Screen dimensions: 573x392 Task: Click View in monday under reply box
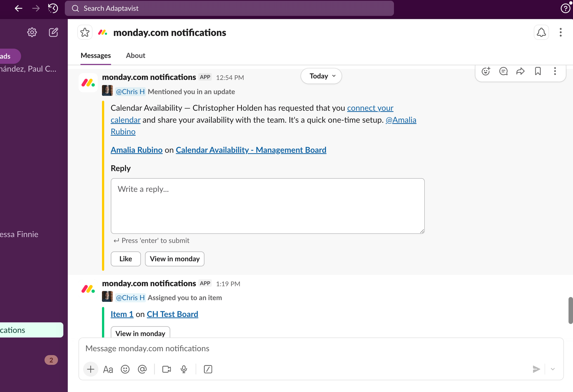pyautogui.click(x=175, y=259)
